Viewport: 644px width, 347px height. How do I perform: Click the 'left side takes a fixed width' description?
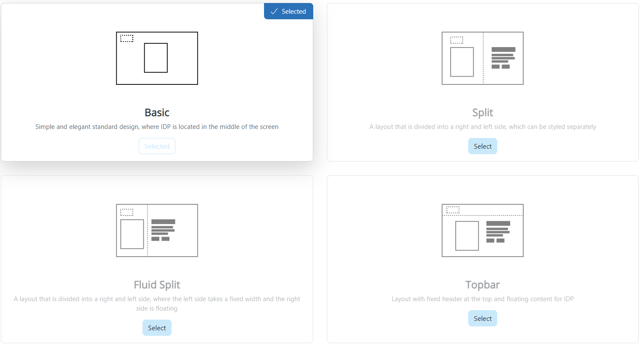coord(157,304)
